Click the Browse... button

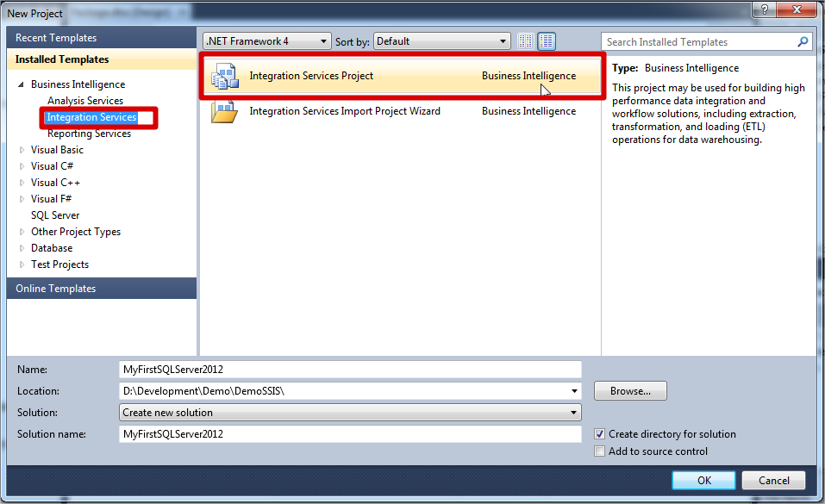[630, 391]
